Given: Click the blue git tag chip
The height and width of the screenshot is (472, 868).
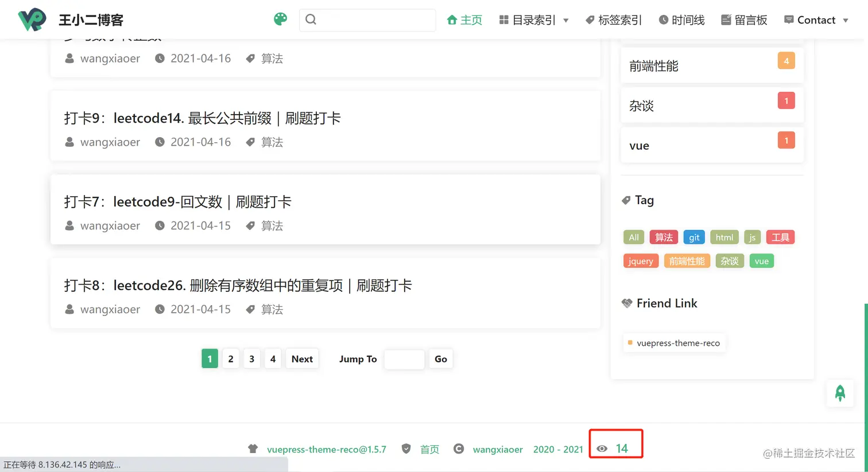Looking at the screenshot, I should tap(694, 237).
